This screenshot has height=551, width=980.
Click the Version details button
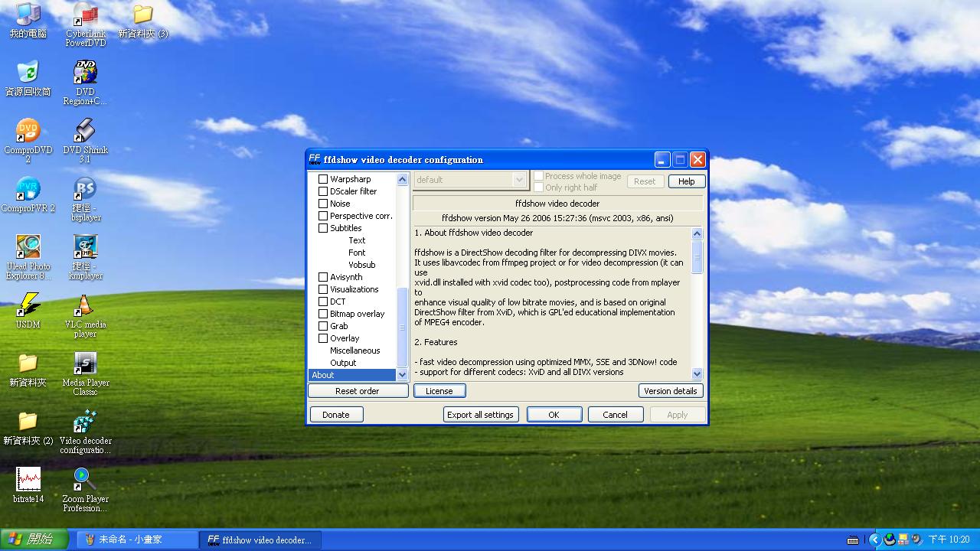coord(670,391)
